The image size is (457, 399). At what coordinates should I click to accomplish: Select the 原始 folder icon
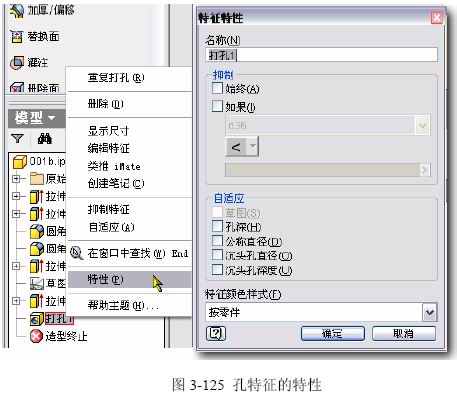36,179
